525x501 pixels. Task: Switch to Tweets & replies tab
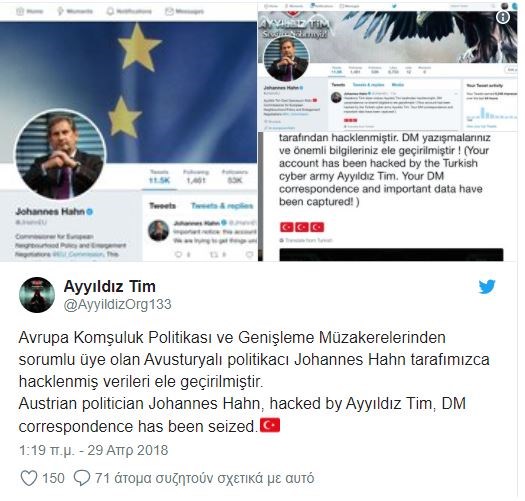222,206
